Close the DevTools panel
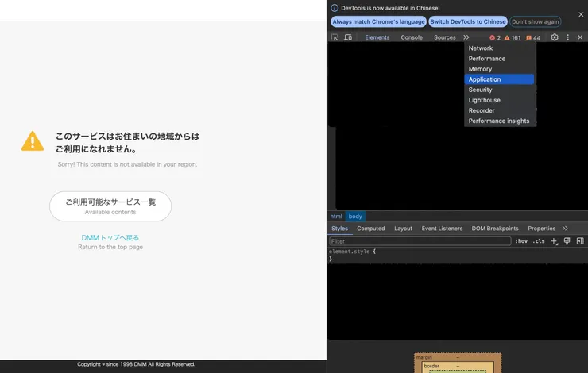588x373 pixels. pyautogui.click(x=580, y=37)
